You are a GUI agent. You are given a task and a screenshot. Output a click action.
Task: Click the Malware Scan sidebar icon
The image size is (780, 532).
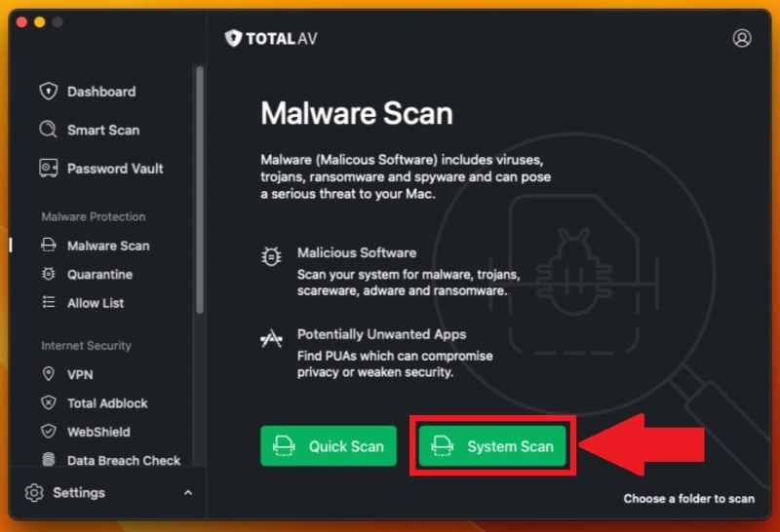[48, 246]
